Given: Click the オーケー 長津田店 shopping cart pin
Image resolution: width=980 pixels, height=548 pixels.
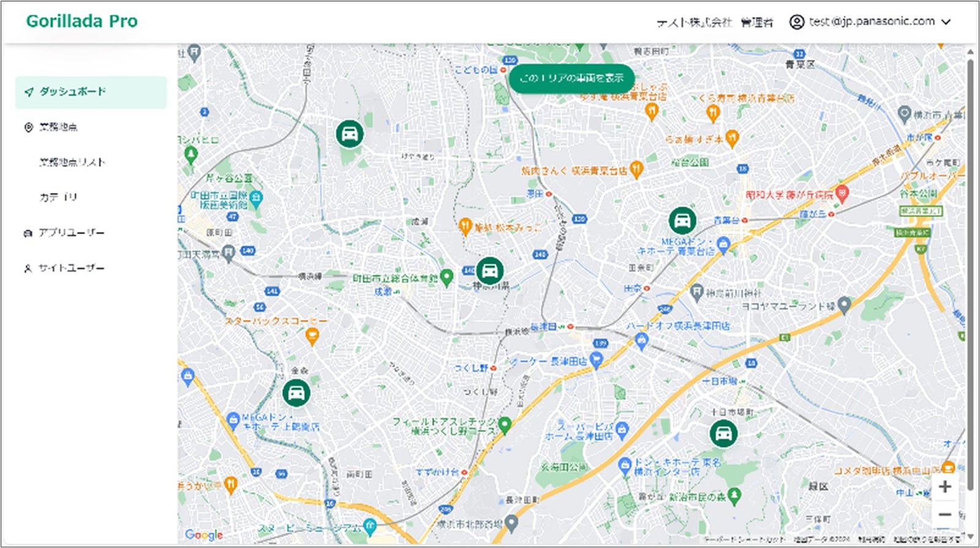Looking at the screenshot, I should 597,359.
